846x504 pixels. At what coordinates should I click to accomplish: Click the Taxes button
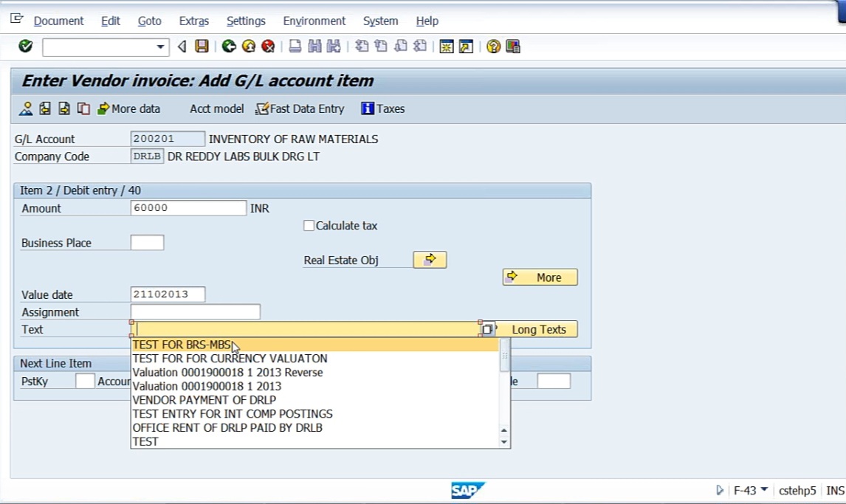pyautogui.click(x=383, y=109)
